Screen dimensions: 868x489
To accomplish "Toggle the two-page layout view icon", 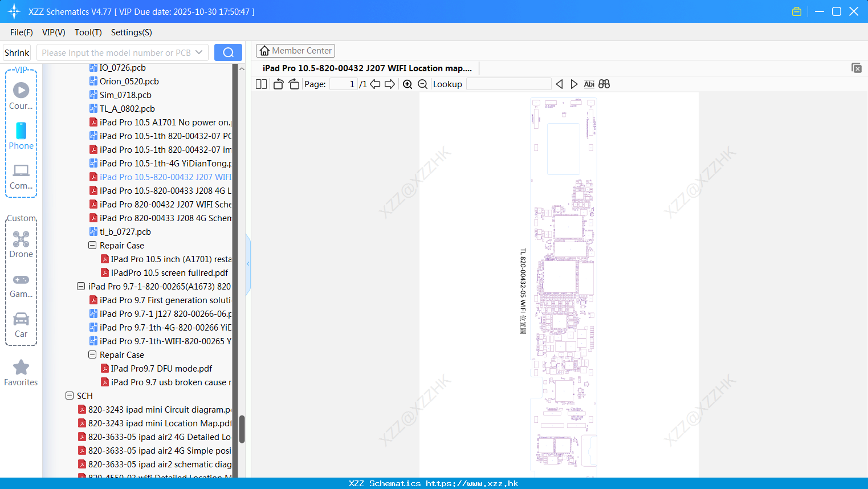I will [261, 84].
